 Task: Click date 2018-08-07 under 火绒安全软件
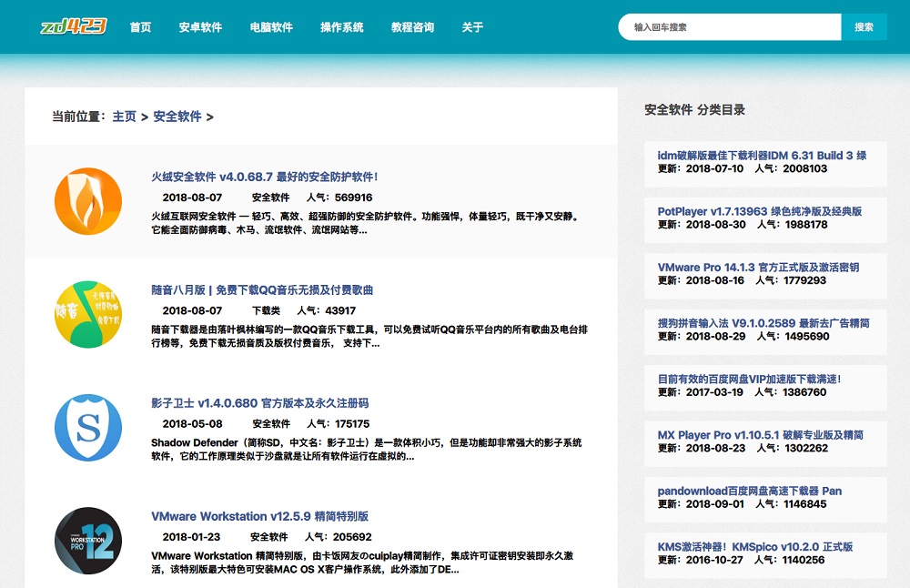tap(192, 198)
